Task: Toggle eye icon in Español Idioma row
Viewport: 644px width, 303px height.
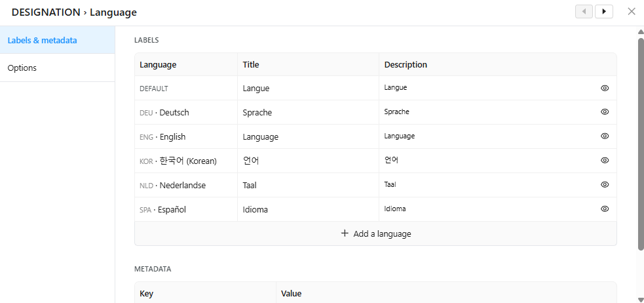Action: (x=605, y=209)
